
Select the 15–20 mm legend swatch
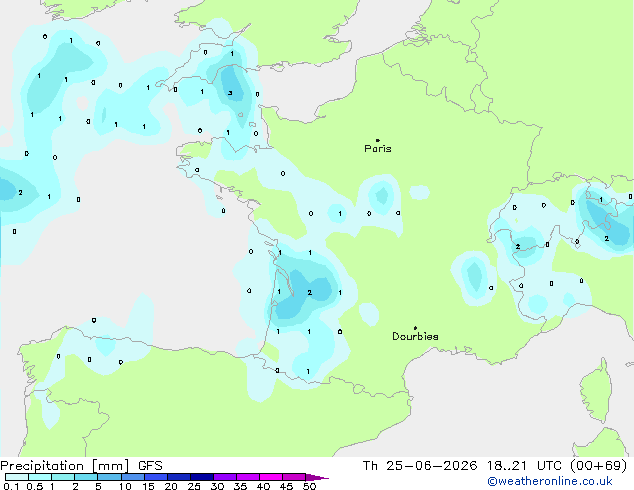click(156, 477)
